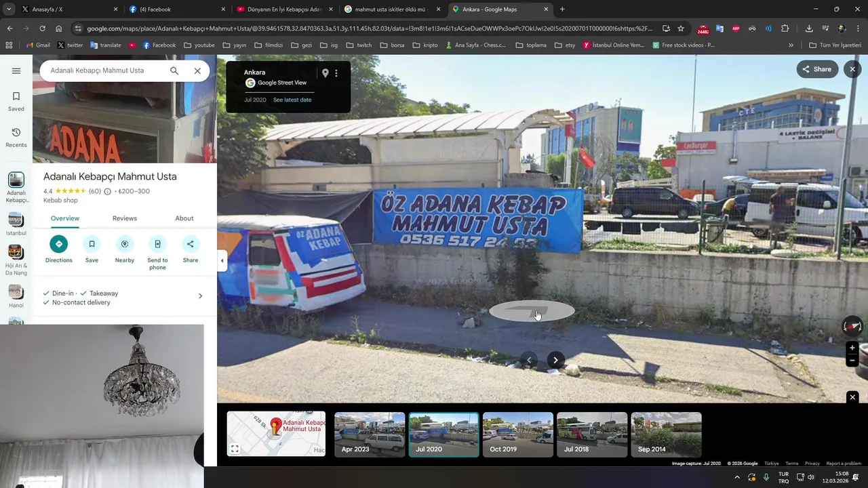Open the Istanbul recent place in sidebar
868x488 pixels.
[16, 225]
